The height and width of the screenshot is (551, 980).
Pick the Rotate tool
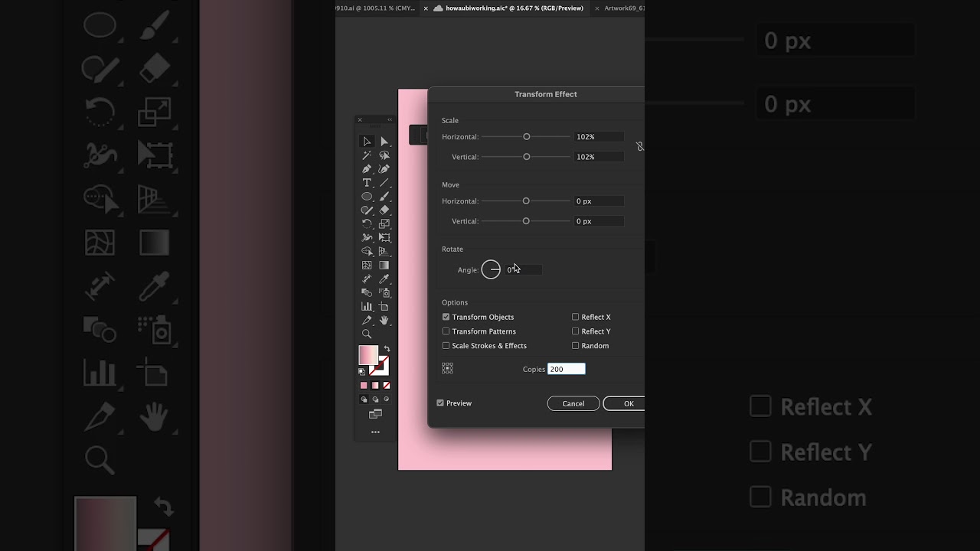coord(367,224)
